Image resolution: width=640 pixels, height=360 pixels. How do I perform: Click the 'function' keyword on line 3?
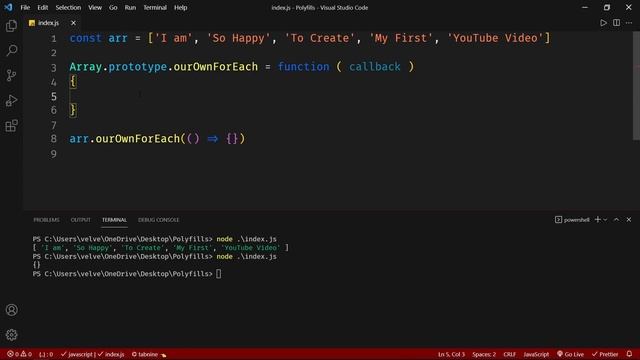303,67
